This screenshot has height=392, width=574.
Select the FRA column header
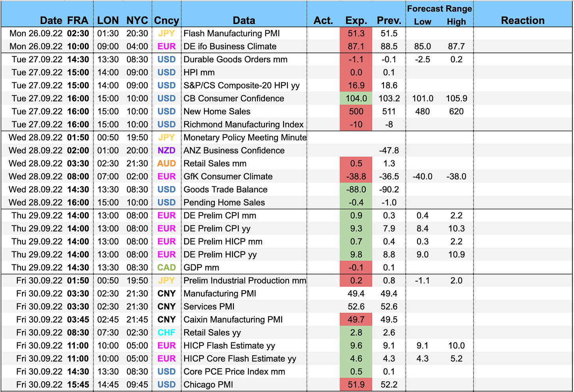(78, 20)
